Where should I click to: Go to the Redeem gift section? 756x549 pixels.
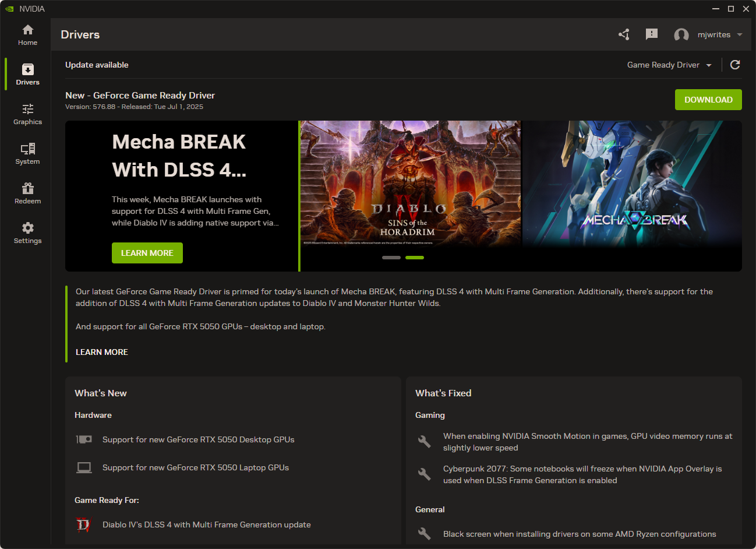(x=27, y=193)
